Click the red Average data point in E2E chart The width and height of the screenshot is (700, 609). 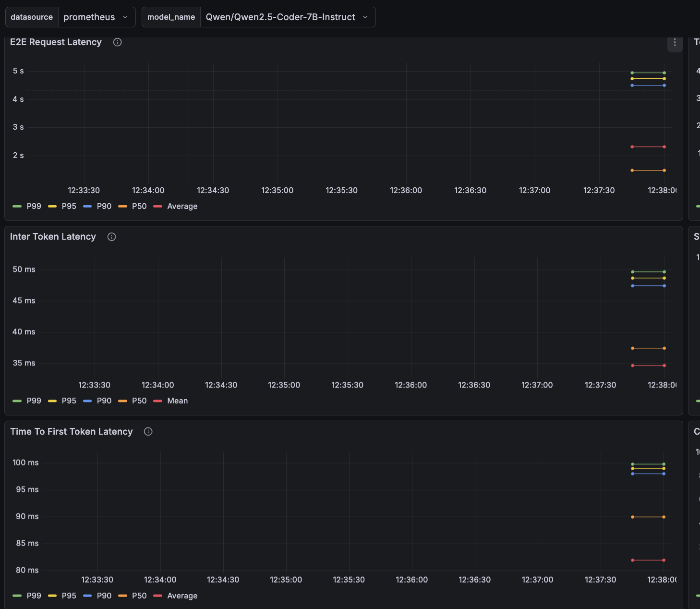tap(632, 147)
